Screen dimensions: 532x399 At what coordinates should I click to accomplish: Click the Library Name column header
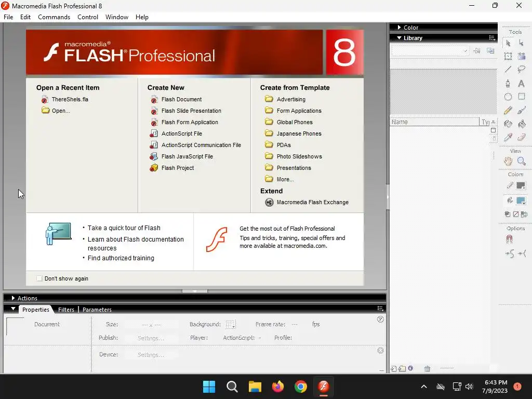[434, 122]
